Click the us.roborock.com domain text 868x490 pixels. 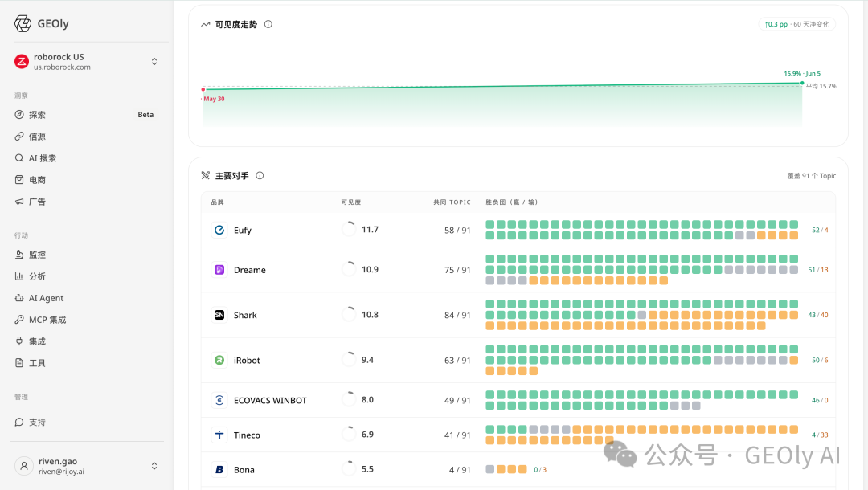pos(62,67)
